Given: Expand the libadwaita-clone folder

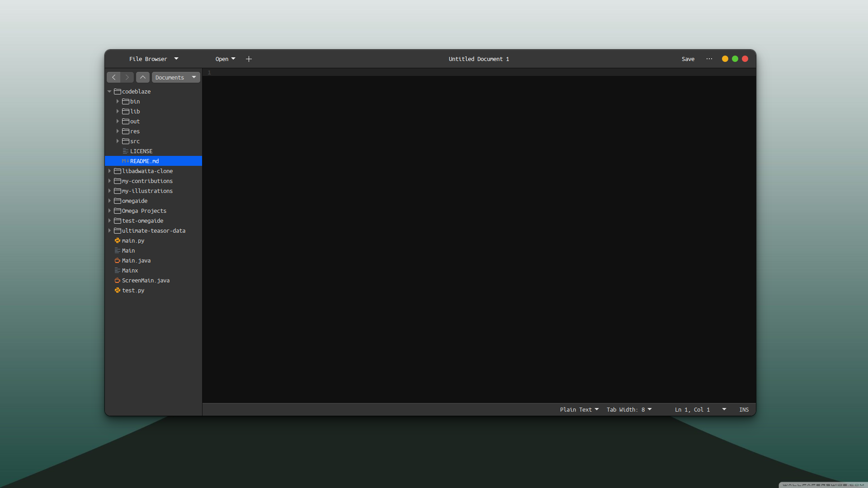Looking at the screenshot, I should 109,171.
